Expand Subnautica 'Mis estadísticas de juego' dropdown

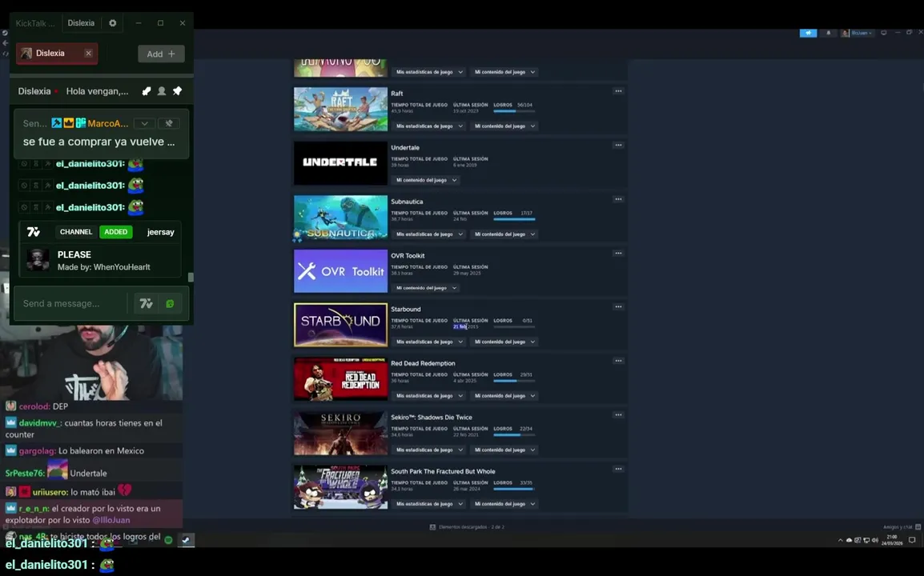coord(429,234)
